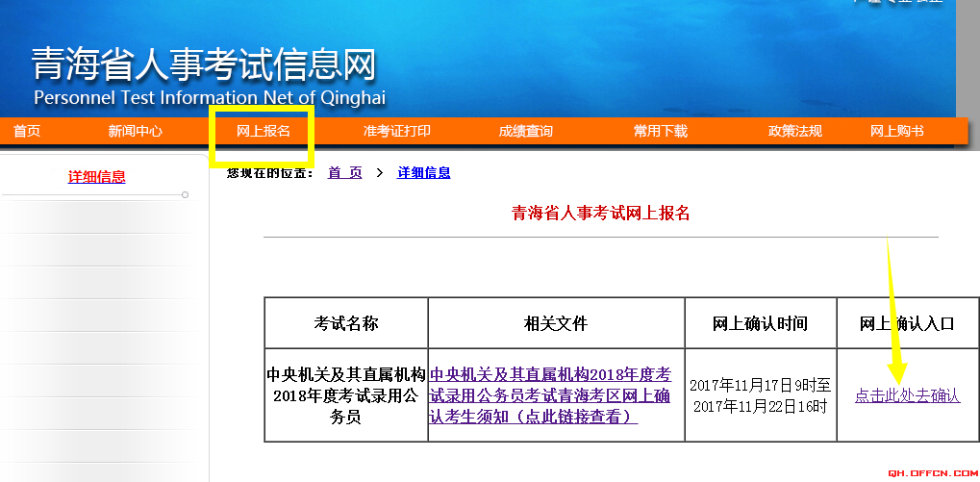
Task: Select the red 详细信息 sidebar heading link
Action: (96, 177)
